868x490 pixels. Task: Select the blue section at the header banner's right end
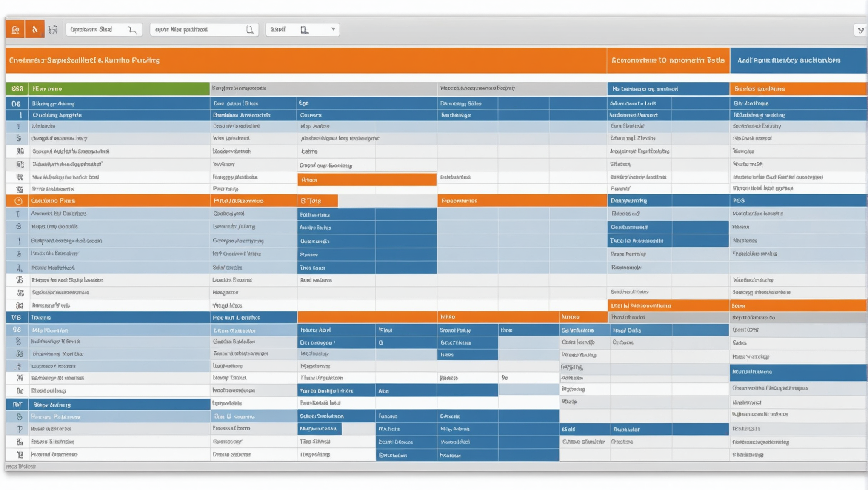tap(798, 60)
